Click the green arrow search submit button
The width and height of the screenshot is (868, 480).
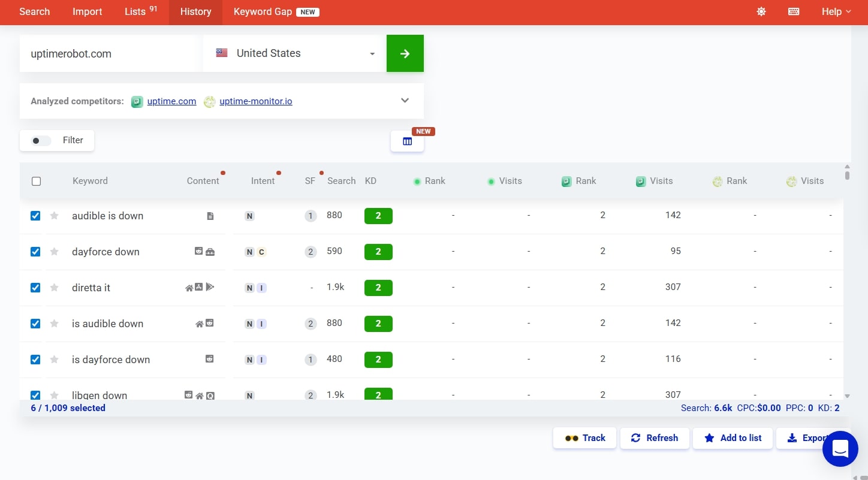click(x=405, y=53)
